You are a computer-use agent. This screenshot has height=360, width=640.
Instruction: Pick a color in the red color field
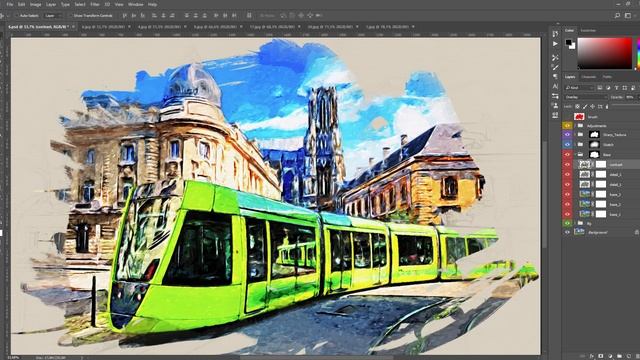[x=604, y=53]
